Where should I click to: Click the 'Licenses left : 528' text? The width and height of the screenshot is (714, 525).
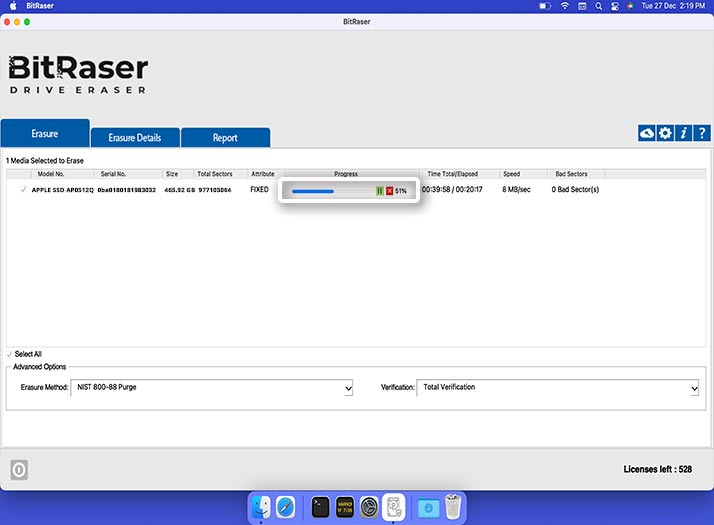coord(658,469)
